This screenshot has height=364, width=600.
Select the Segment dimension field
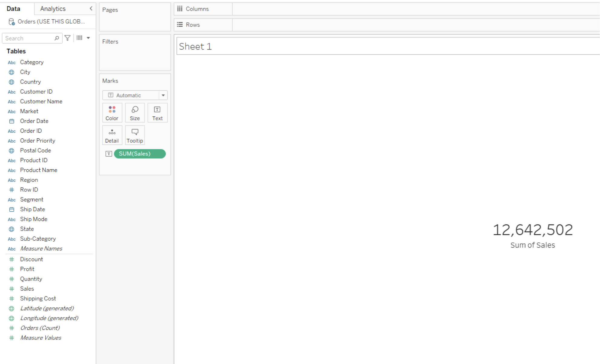click(x=31, y=199)
